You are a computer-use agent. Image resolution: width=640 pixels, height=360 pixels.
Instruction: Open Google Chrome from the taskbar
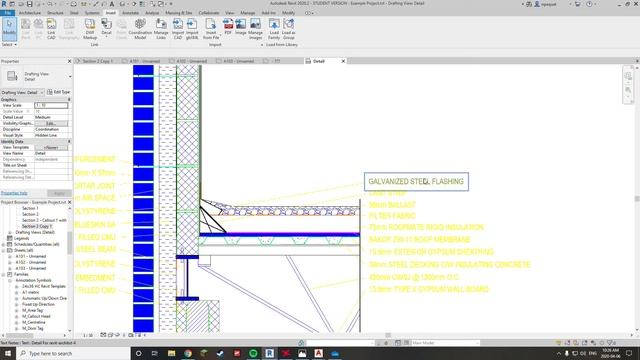188,353
